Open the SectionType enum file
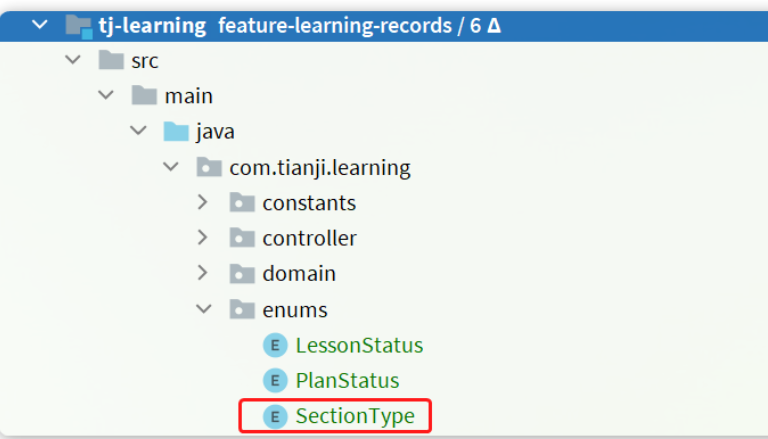Image resolution: width=768 pixels, height=439 pixels. 354,416
